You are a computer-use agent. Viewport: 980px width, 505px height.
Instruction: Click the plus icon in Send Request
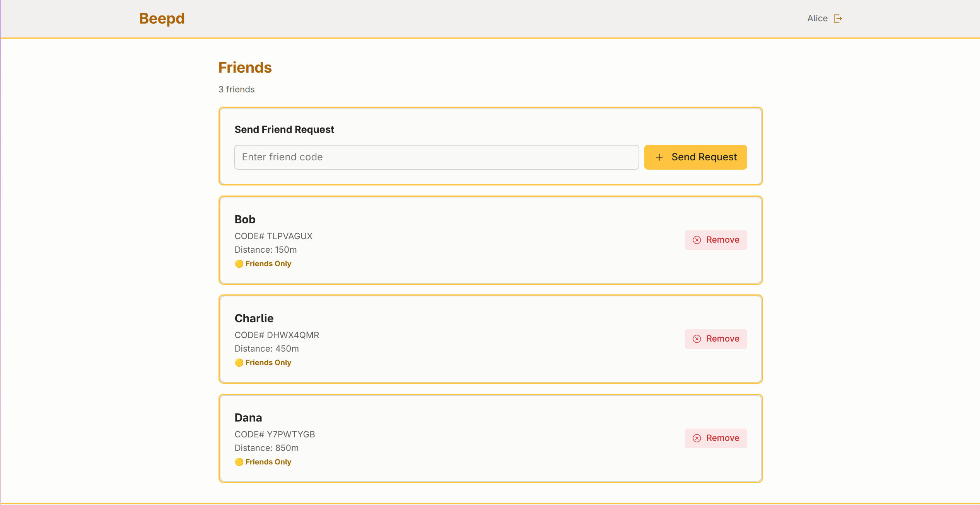pos(659,157)
